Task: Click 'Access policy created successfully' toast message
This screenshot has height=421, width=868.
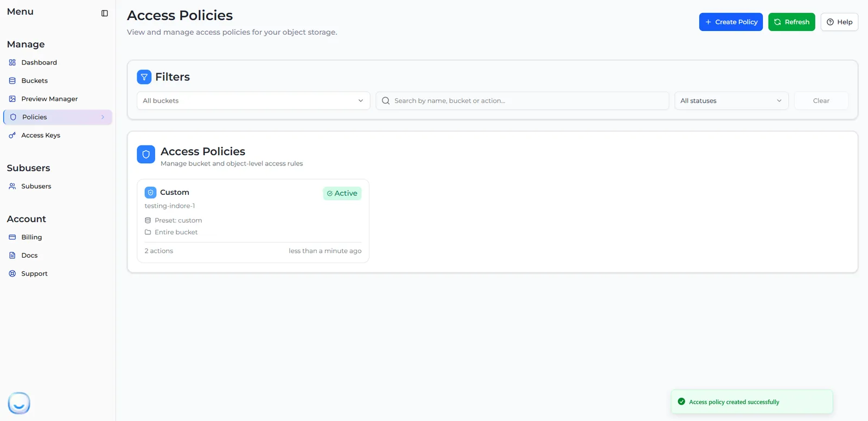Action: click(734, 402)
